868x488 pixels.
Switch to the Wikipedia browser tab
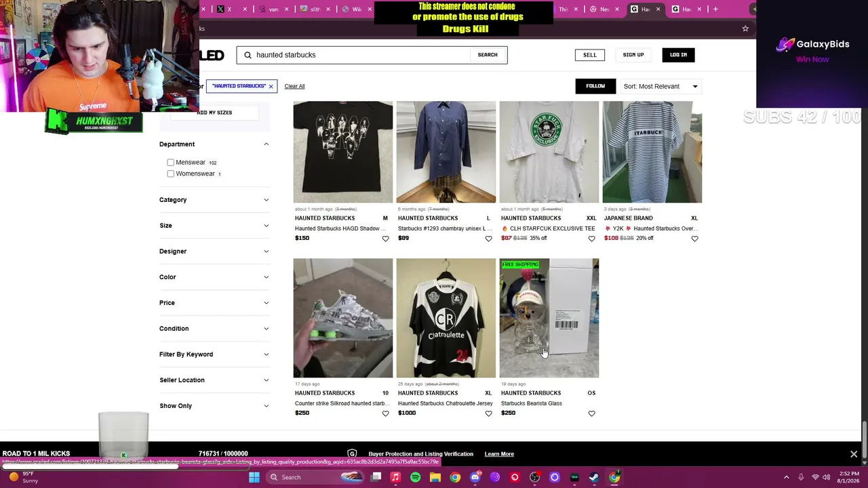[357, 9]
